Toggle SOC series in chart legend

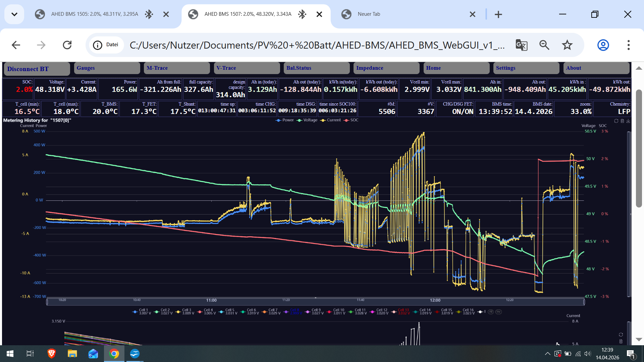(351, 120)
